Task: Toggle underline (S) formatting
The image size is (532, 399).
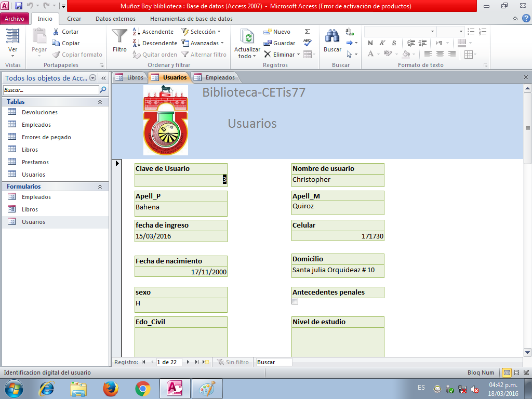Action: click(394, 43)
